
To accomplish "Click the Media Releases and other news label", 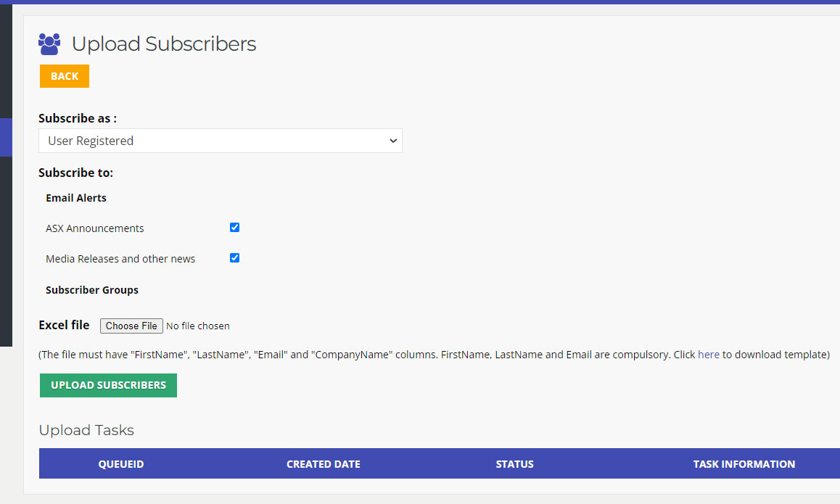I will (120, 259).
